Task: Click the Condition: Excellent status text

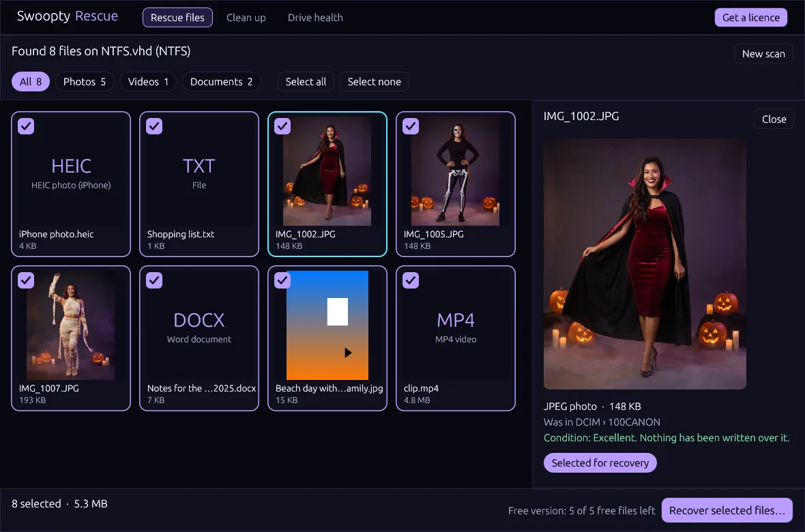Action: (x=667, y=437)
